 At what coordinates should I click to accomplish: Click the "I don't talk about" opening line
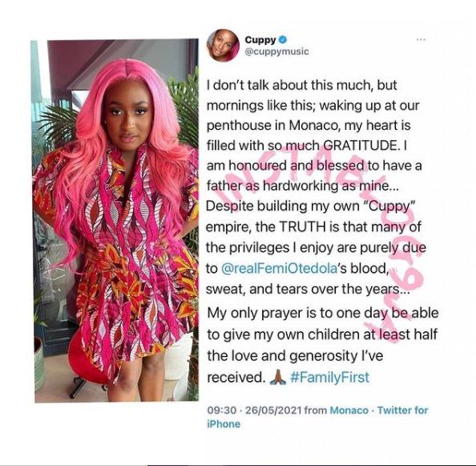pos(301,85)
